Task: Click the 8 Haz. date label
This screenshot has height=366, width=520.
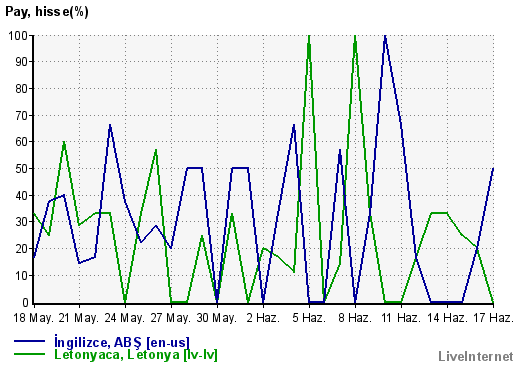Action: click(x=355, y=318)
